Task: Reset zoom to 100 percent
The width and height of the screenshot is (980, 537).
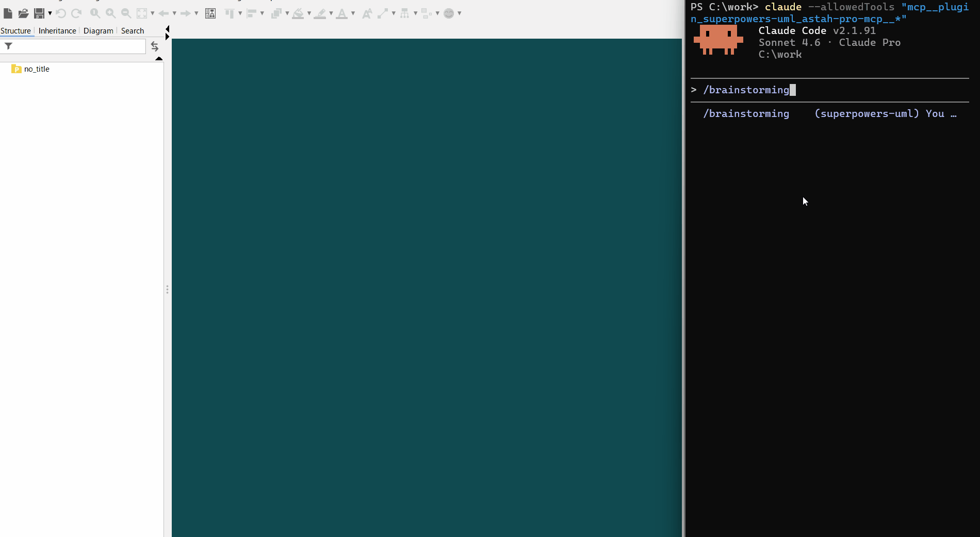Action: click(x=95, y=13)
